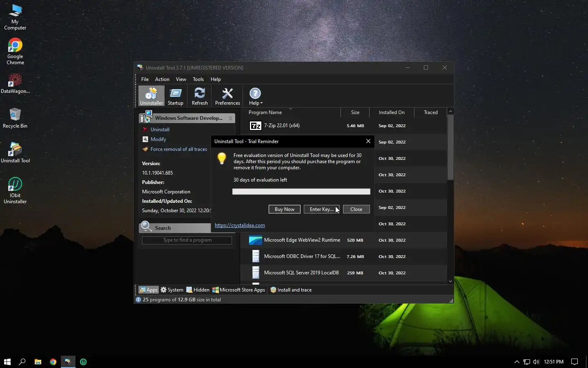This screenshot has height=368, width=588.
Task: Close the Trial Reminder dialog with X
Action: click(368, 141)
